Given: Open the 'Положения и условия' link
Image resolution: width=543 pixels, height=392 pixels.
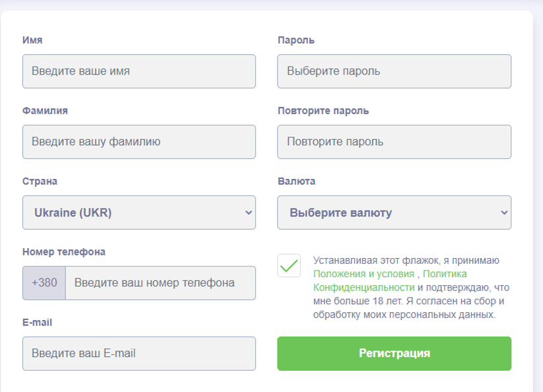Looking at the screenshot, I should click(364, 273).
